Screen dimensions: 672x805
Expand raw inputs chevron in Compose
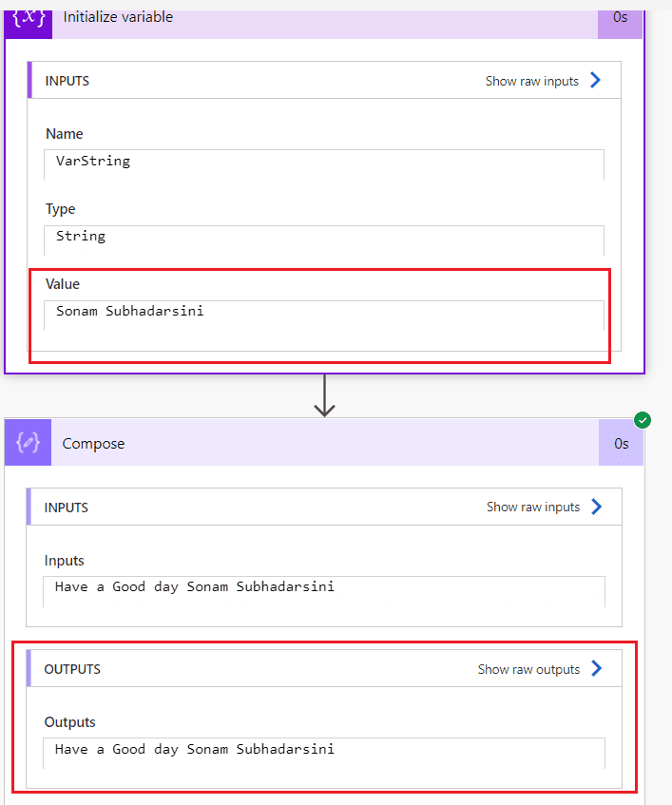[596, 507]
